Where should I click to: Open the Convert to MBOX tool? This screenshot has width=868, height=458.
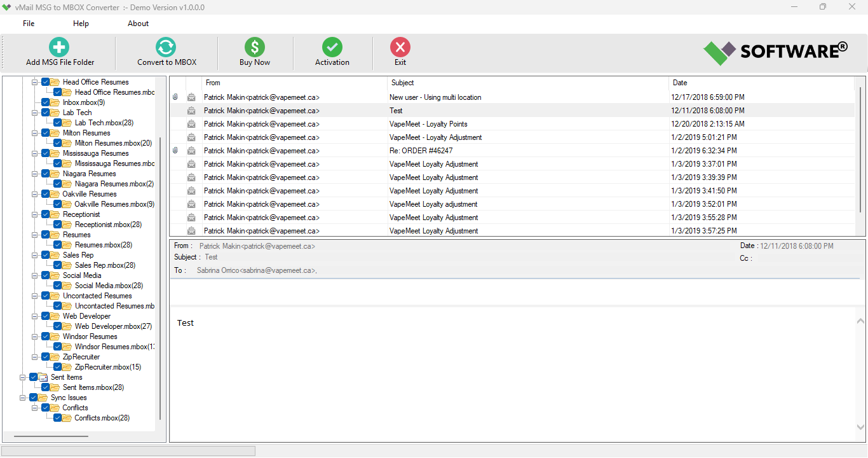tap(166, 51)
